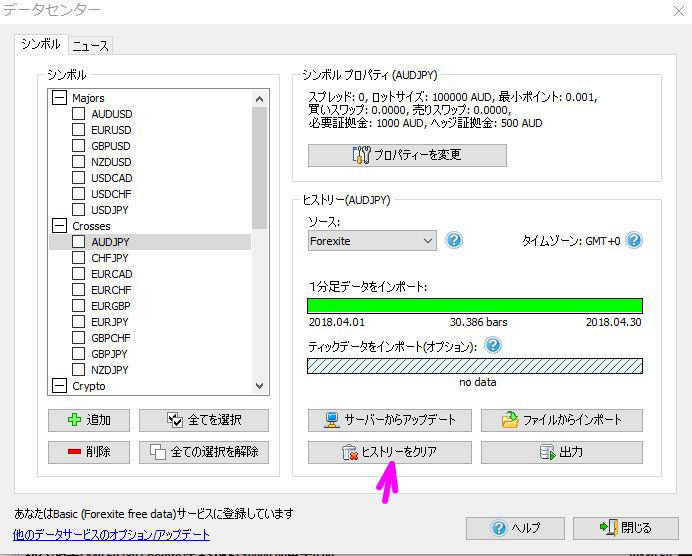Image resolution: width=692 pixels, height=556 pixels.
Task: Check the GBPUSD checkbox
Action: [79, 146]
